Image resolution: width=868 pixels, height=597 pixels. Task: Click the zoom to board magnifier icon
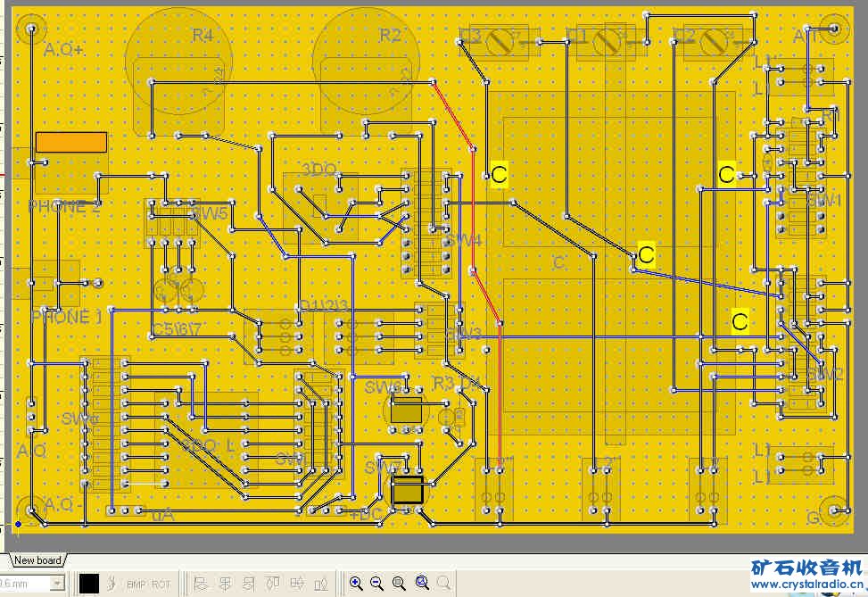(x=399, y=583)
